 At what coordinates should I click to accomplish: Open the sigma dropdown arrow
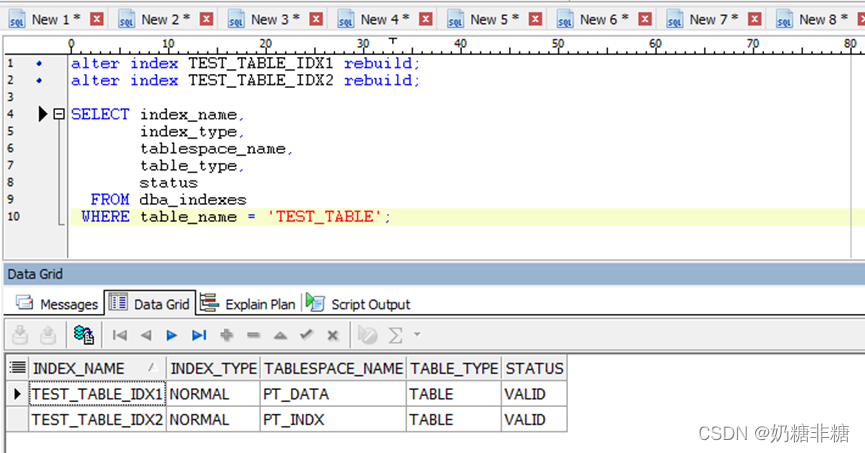[417, 334]
